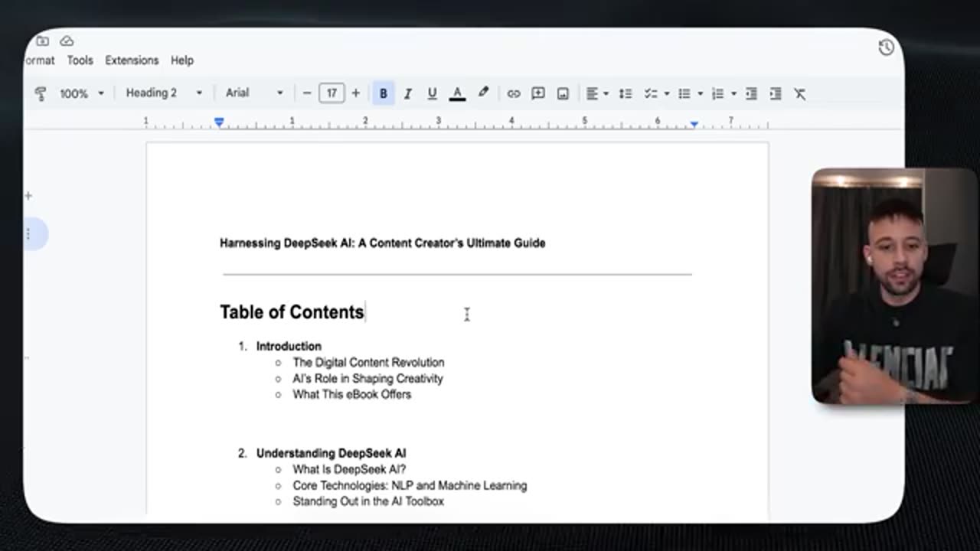Open the Arial font dropdown
The height and width of the screenshot is (551, 980).
click(x=254, y=93)
